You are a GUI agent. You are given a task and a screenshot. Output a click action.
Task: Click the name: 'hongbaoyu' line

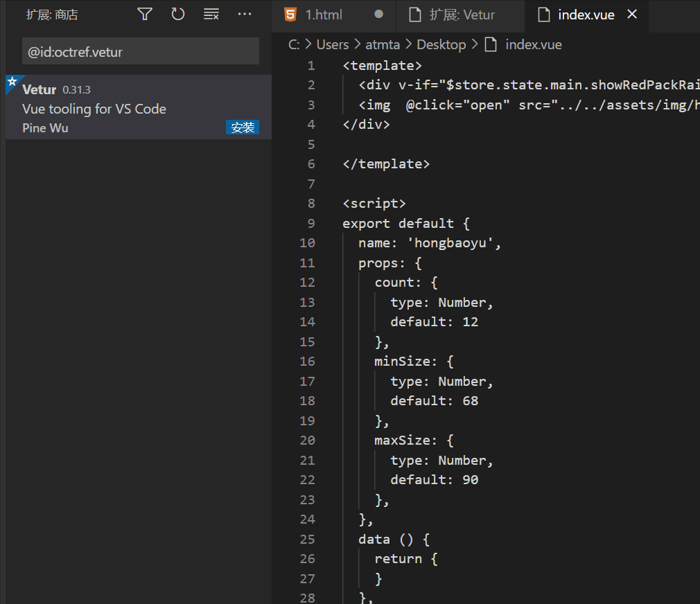pos(430,242)
